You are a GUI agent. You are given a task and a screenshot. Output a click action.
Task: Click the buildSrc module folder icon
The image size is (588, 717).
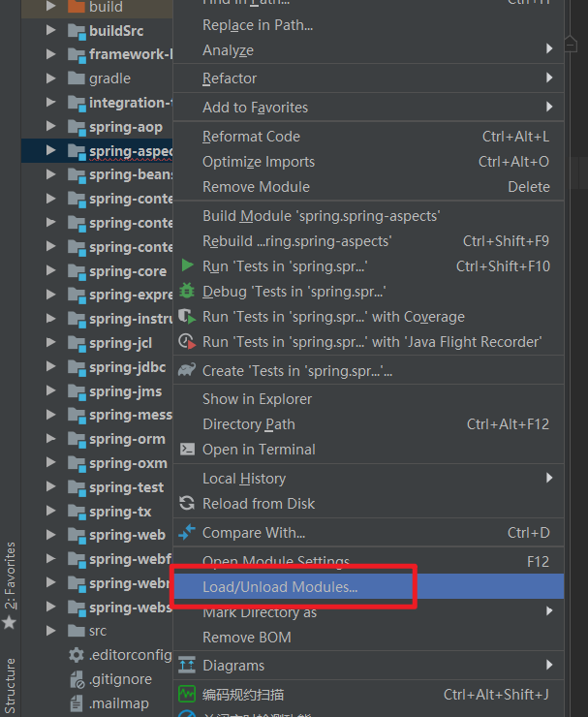point(77,31)
